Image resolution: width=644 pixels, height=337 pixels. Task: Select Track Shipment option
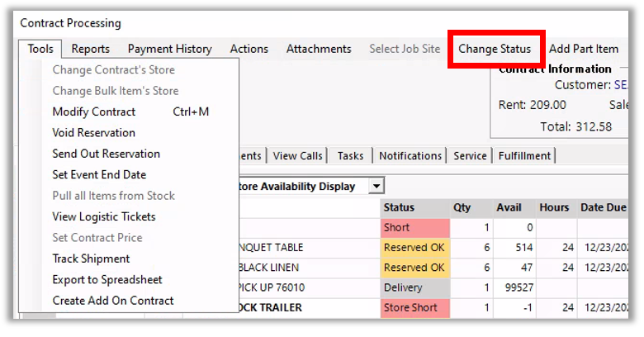click(x=91, y=259)
